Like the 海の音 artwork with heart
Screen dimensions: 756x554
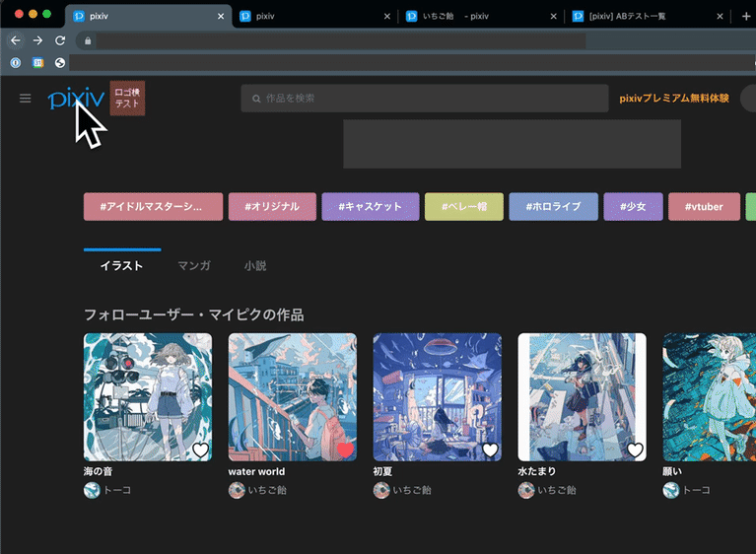coord(200,450)
